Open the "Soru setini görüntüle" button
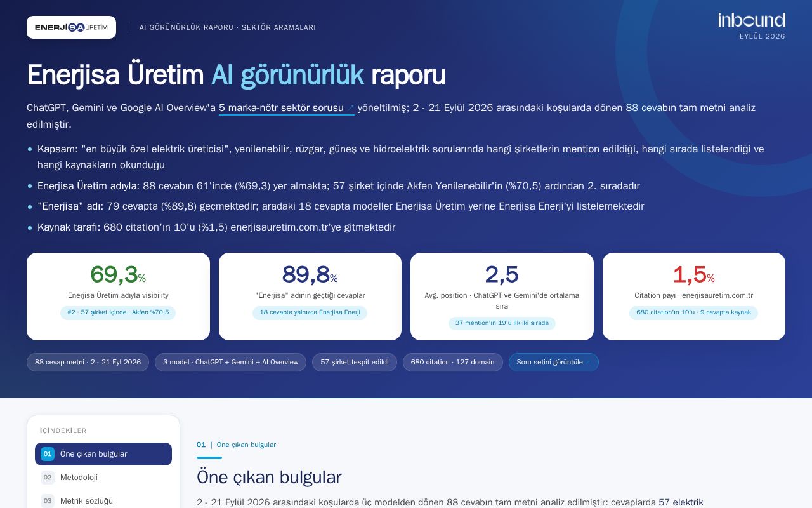Image resolution: width=812 pixels, height=508 pixels. click(553, 362)
